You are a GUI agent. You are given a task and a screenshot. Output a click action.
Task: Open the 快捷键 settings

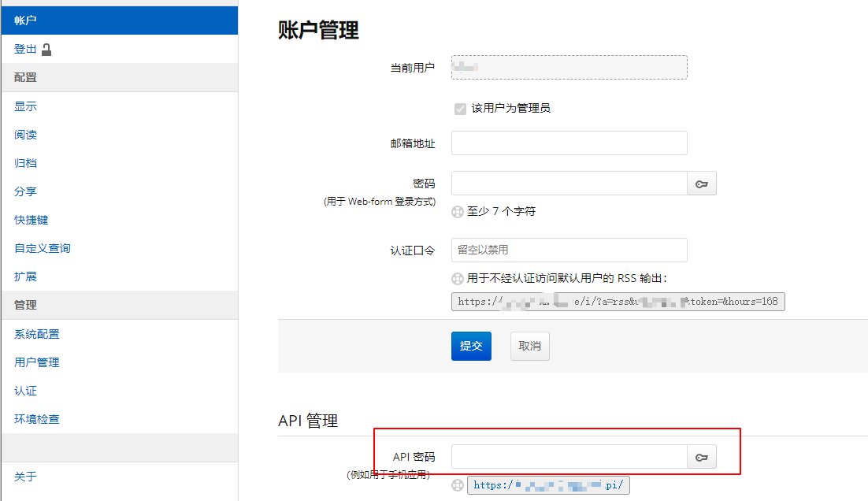(x=31, y=220)
